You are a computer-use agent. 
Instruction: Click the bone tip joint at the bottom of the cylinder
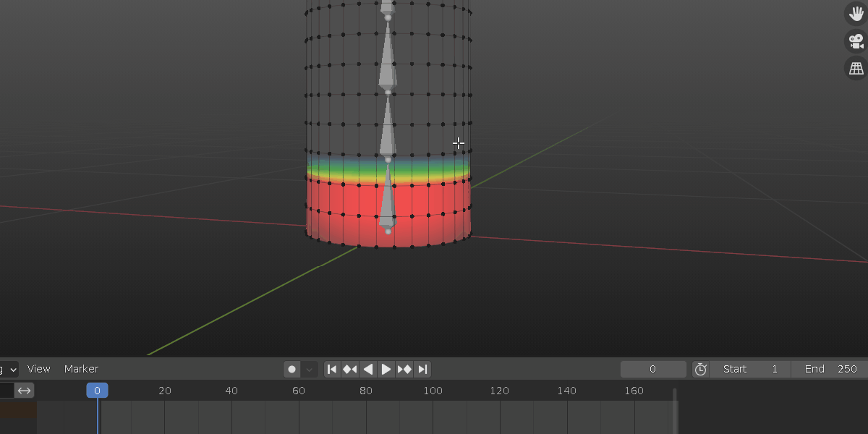[388, 231]
